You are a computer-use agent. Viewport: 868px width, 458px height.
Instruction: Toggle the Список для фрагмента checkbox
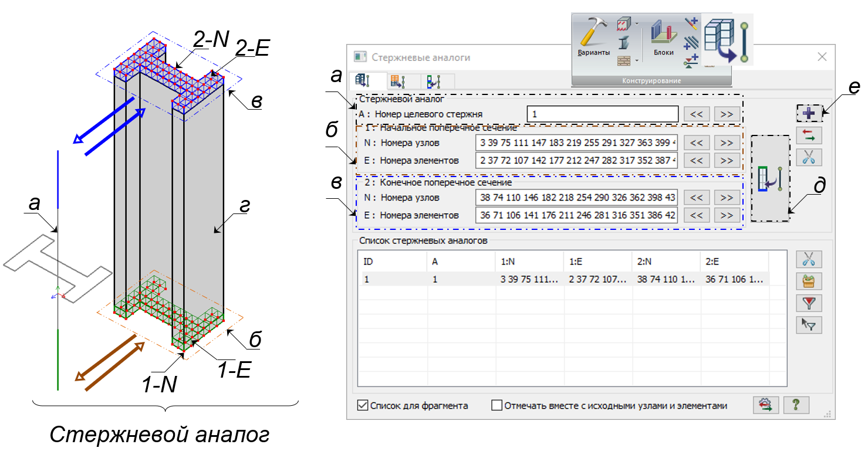pyautogui.click(x=362, y=405)
